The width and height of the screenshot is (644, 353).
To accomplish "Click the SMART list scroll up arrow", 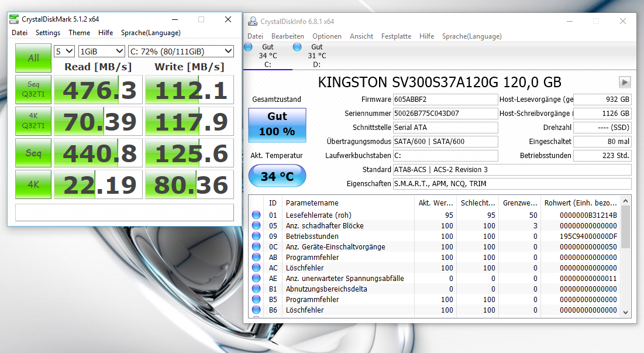I will (x=625, y=201).
